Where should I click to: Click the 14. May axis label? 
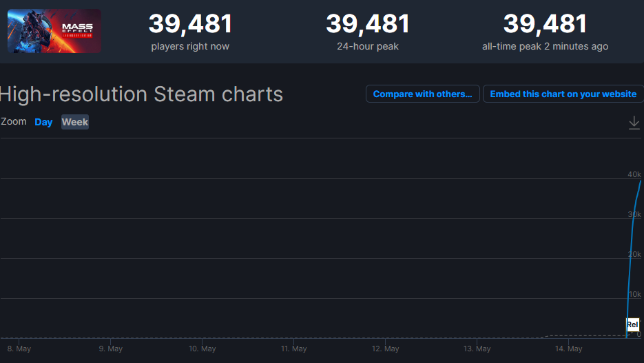point(568,349)
